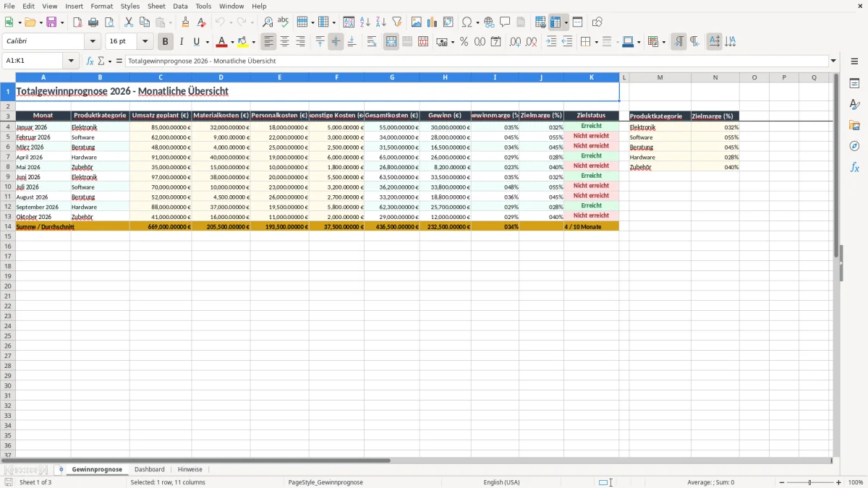The width and height of the screenshot is (868, 488).
Task: Open the Background Color dropdown arrow
Action: click(x=253, y=42)
